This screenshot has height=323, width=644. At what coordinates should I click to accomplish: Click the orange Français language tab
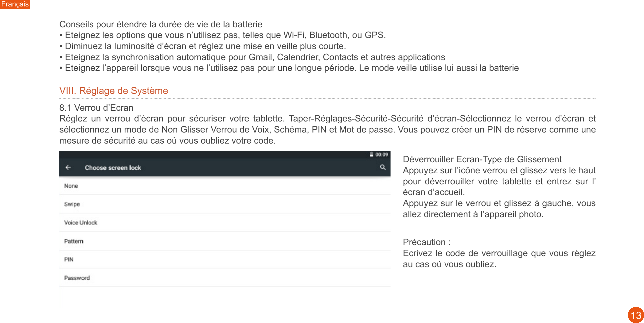click(15, 4)
